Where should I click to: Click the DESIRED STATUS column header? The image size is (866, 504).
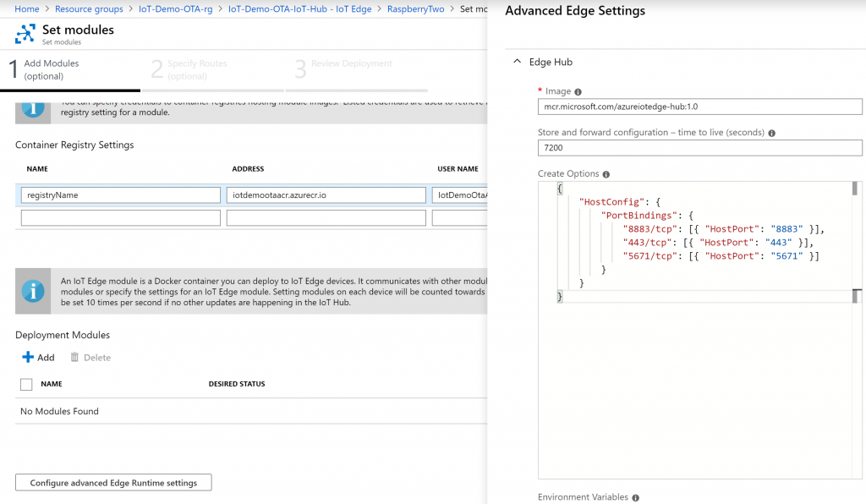[237, 384]
